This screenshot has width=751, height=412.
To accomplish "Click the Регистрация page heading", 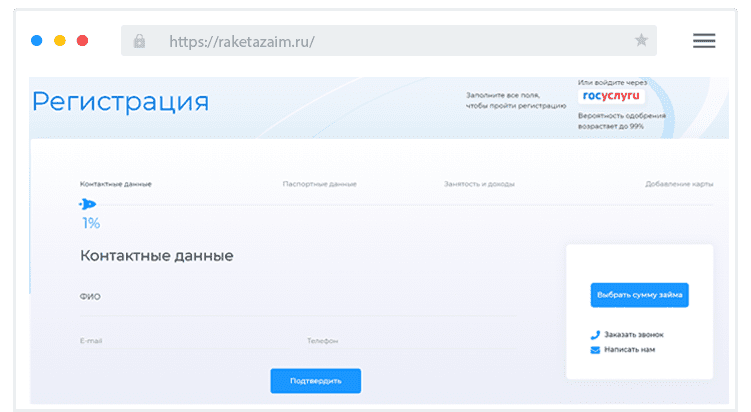I will click(121, 102).
